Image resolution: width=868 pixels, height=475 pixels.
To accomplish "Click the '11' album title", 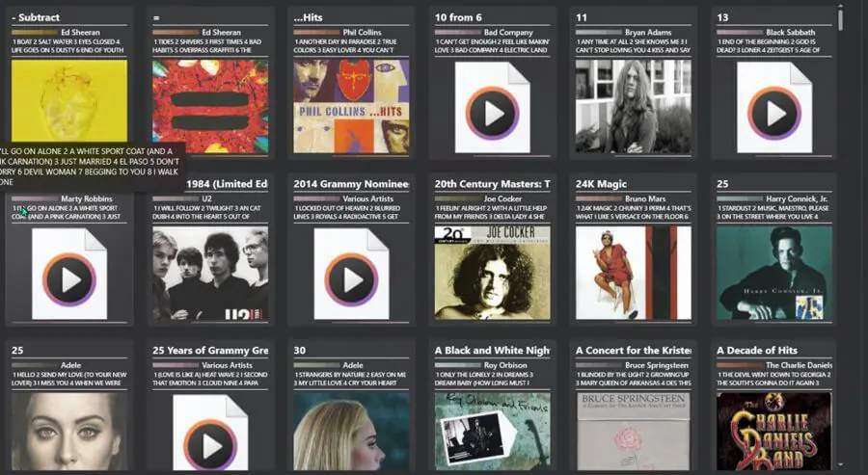I will tap(582, 17).
